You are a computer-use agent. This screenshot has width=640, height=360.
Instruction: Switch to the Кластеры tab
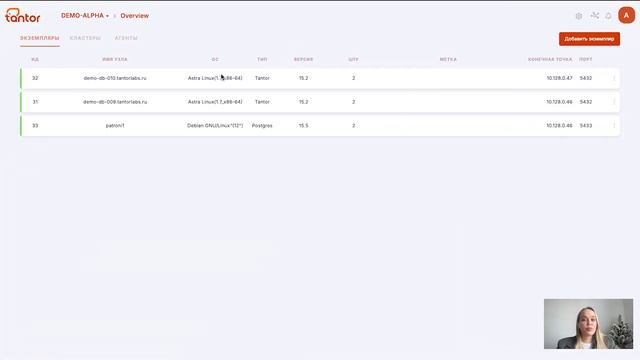pyautogui.click(x=85, y=38)
